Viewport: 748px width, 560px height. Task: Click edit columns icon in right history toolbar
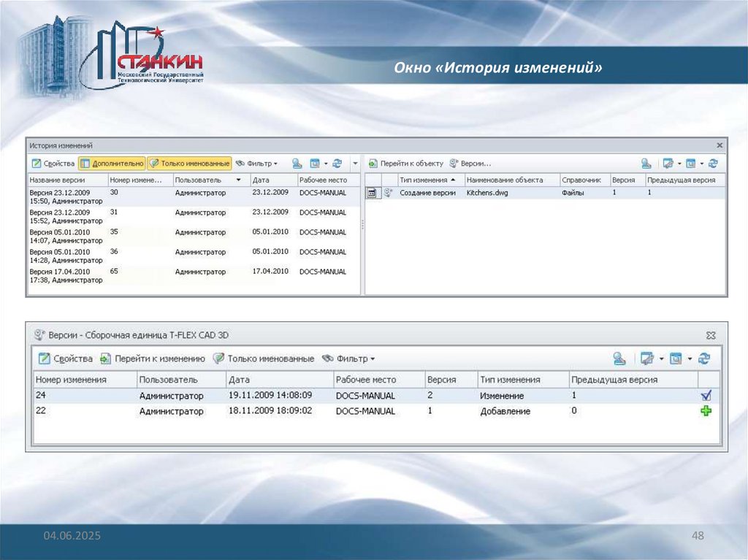(x=668, y=164)
